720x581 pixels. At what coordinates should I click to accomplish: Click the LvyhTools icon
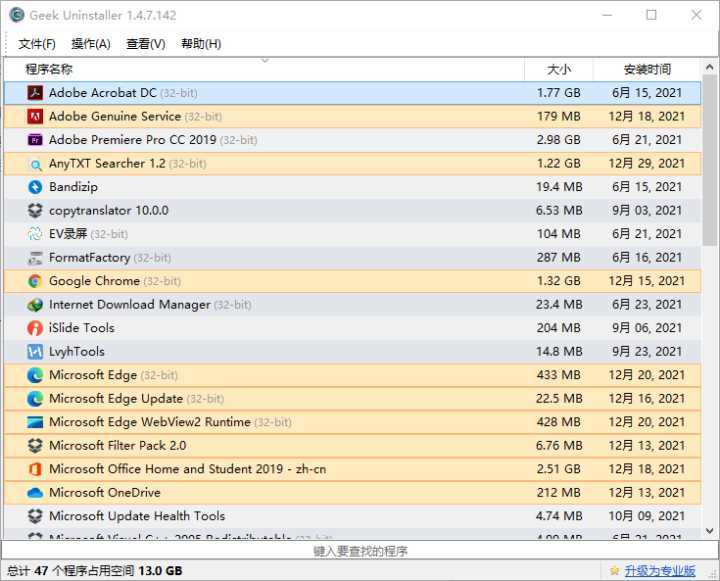(x=35, y=352)
